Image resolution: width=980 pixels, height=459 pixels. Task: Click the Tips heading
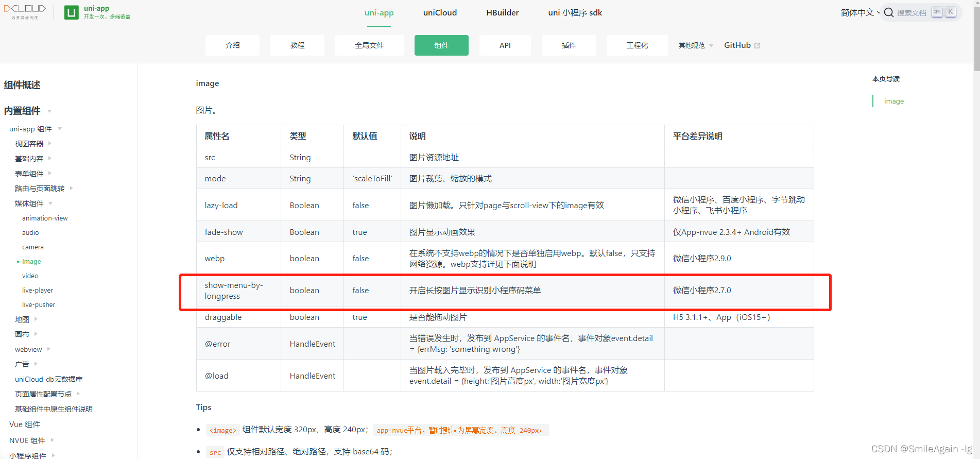203,407
